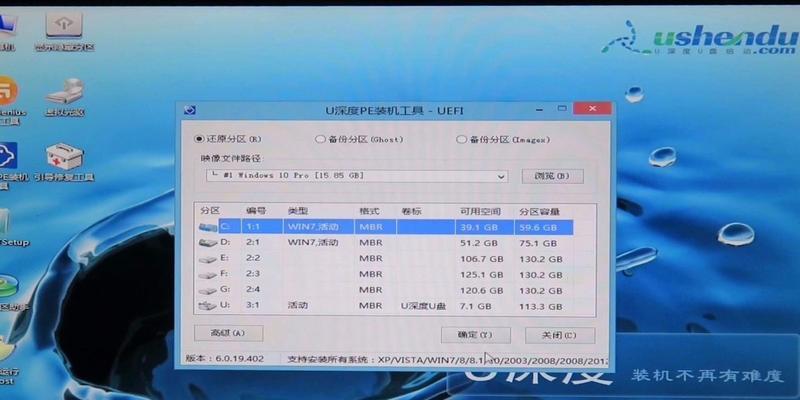The height and width of the screenshot is (400, 800).
Task: Click the 格式 column header
Action: pyautogui.click(x=369, y=211)
